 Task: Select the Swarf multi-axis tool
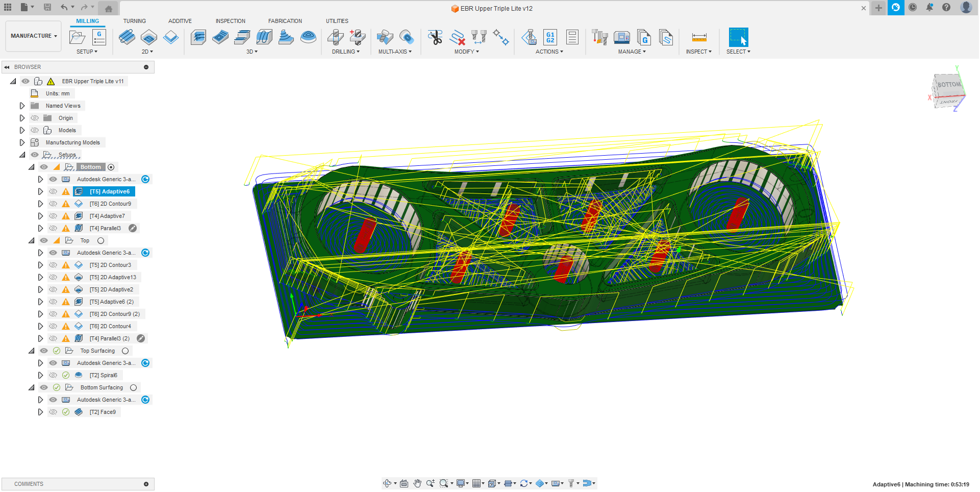pos(385,37)
